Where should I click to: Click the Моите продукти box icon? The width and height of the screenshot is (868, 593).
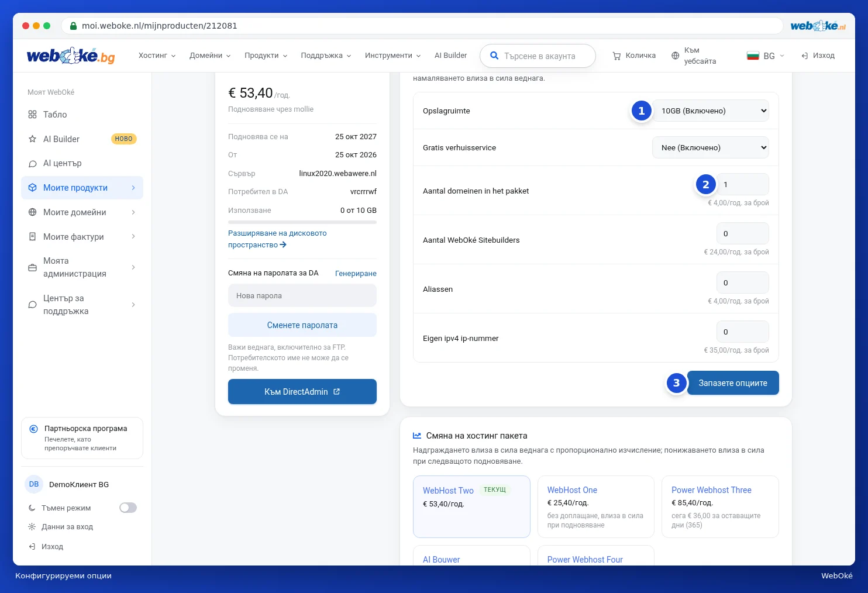(x=33, y=188)
